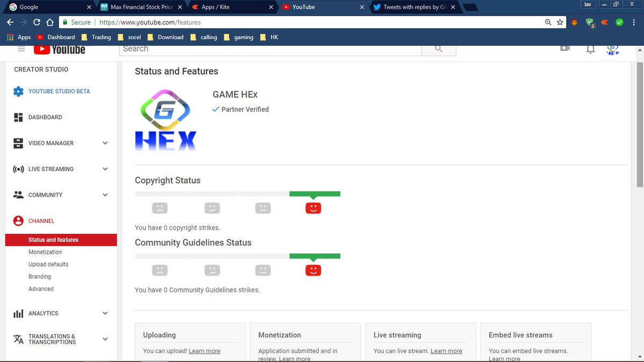Open the Trading bookmark folder
The width and height of the screenshot is (644, 362).
96,37
